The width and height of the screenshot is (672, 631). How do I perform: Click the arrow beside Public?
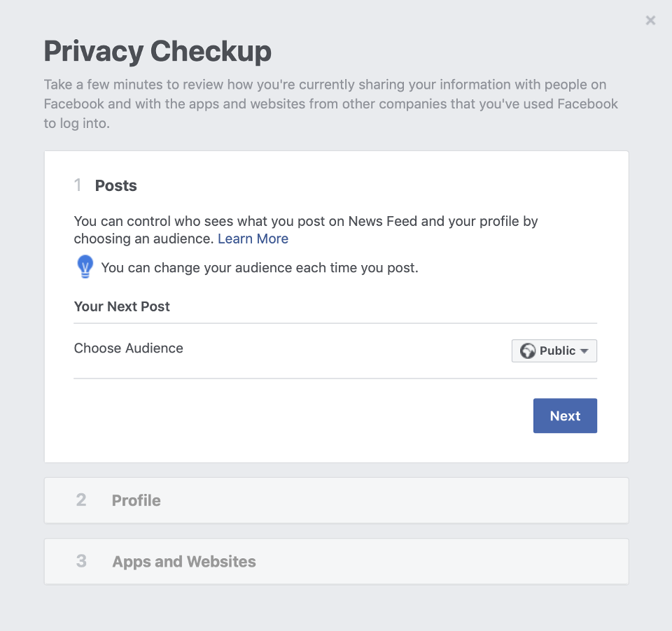(584, 351)
